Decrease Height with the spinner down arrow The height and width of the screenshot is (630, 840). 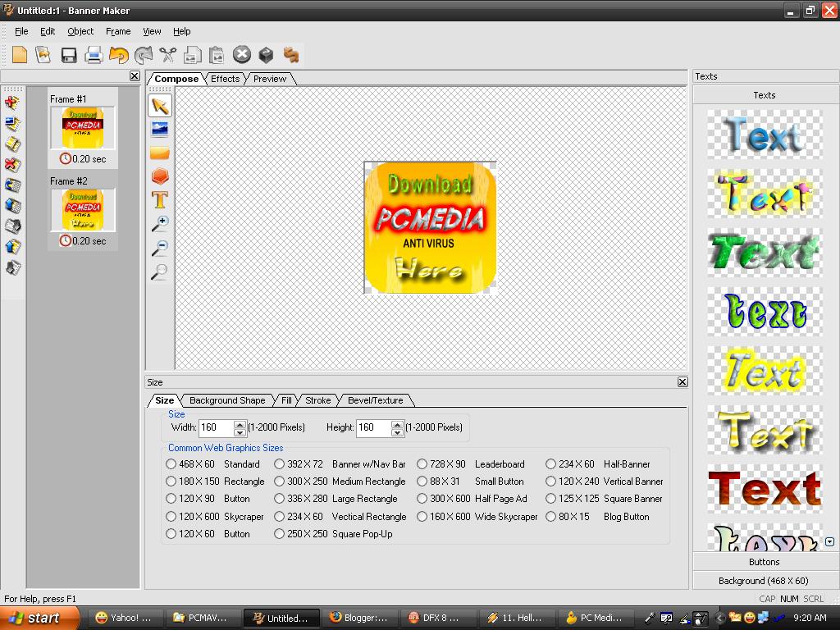pos(398,431)
